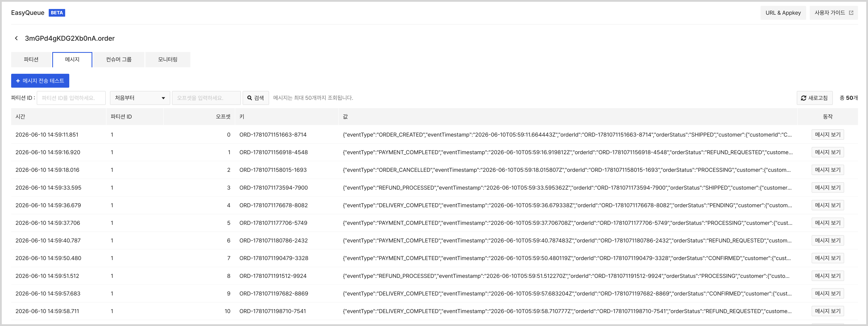
Task: Open the 모니터링 tab
Action: point(168,60)
